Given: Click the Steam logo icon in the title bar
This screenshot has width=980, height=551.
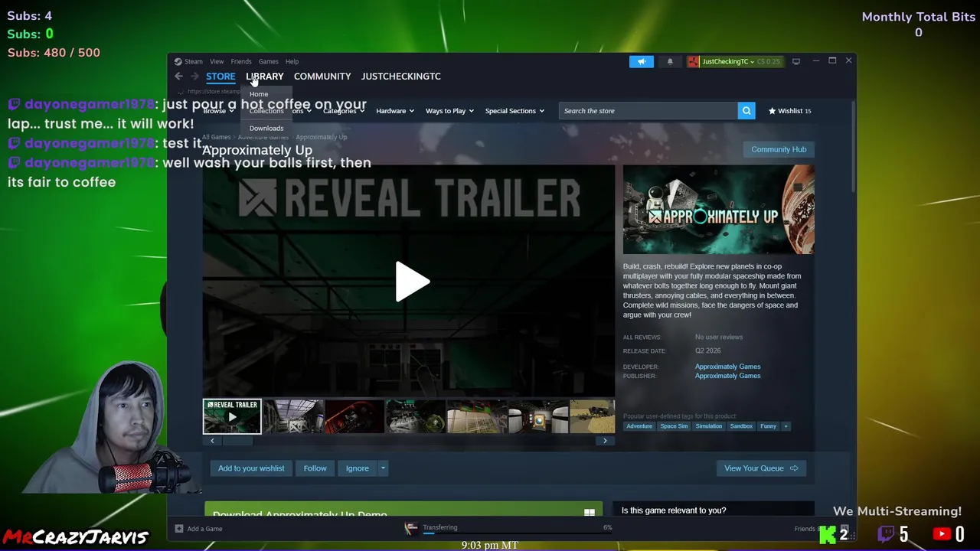Looking at the screenshot, I should point(178,61).
